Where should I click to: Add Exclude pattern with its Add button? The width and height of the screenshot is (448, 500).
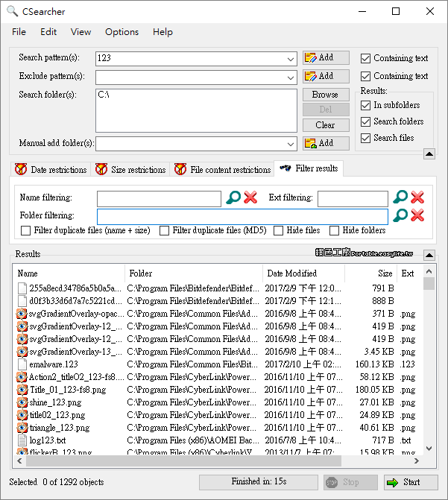[x=326, y=76]
